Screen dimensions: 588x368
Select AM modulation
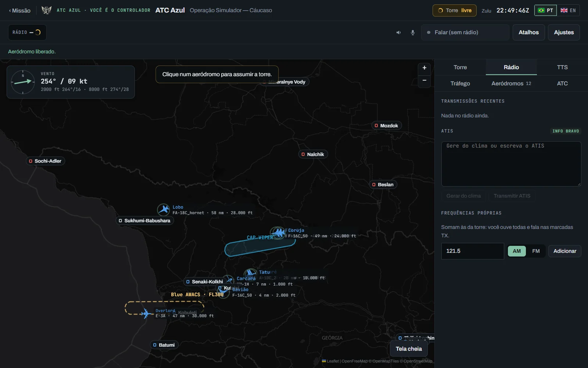pos(517,251)
